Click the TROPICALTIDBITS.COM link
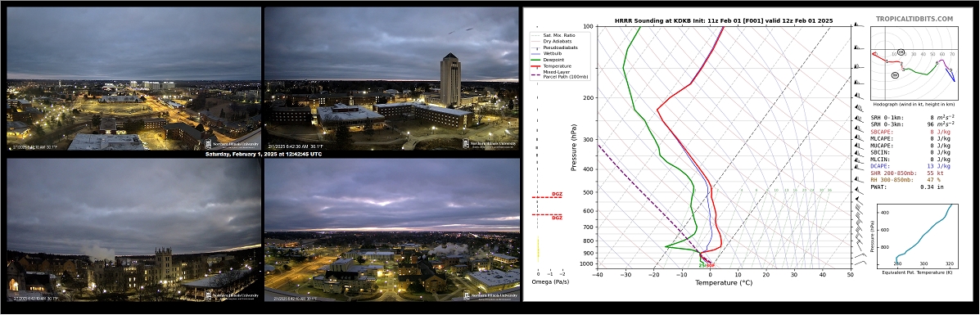This screenshot has height=315, width=980. tap(915, 20)
